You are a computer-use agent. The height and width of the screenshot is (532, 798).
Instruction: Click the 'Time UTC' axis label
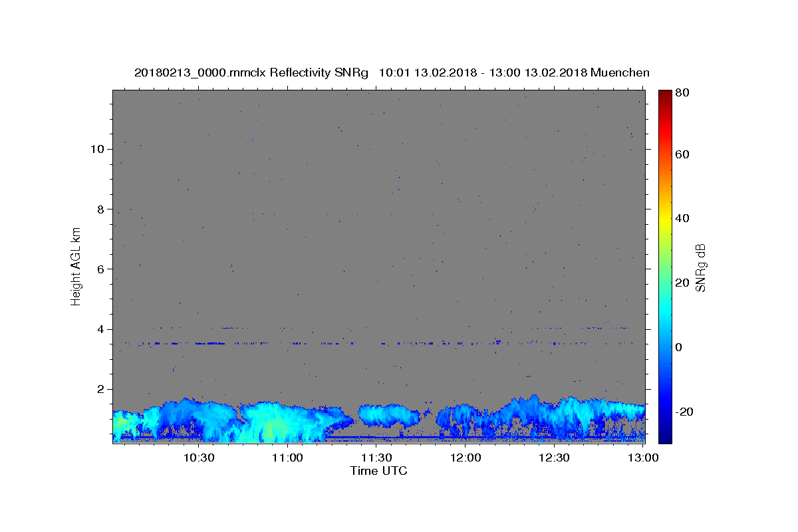pos(378,471)
